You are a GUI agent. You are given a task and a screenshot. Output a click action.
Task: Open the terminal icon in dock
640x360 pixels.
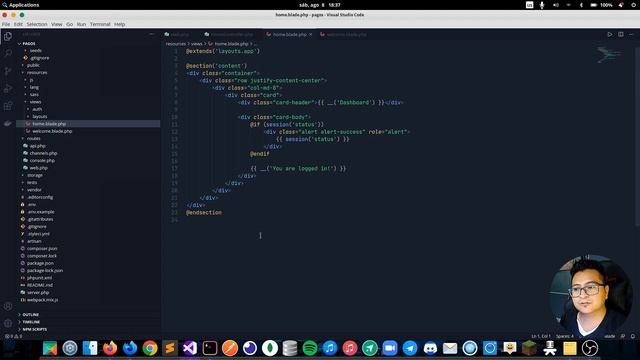click(x=210, y=348)
